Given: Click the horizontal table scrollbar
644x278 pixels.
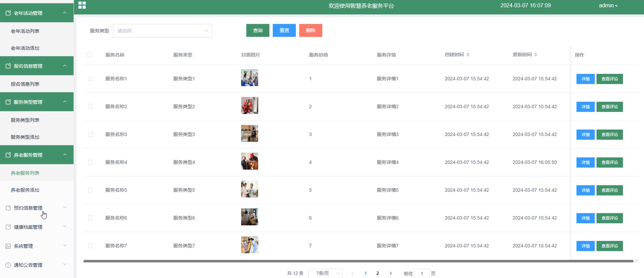Looking at the screenshot, I should pyautogui.click(x=358, y=261).
